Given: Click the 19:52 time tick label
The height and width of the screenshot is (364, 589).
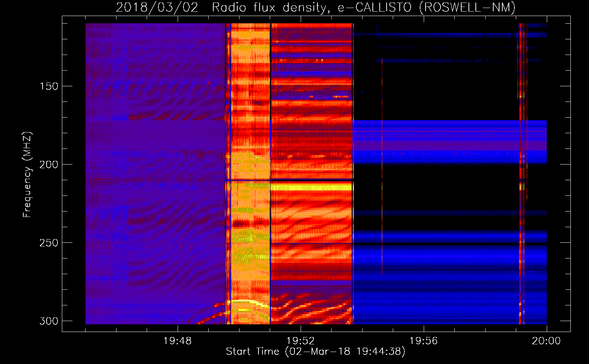Looking at the screenshot, I should click(x=300, y=341).
